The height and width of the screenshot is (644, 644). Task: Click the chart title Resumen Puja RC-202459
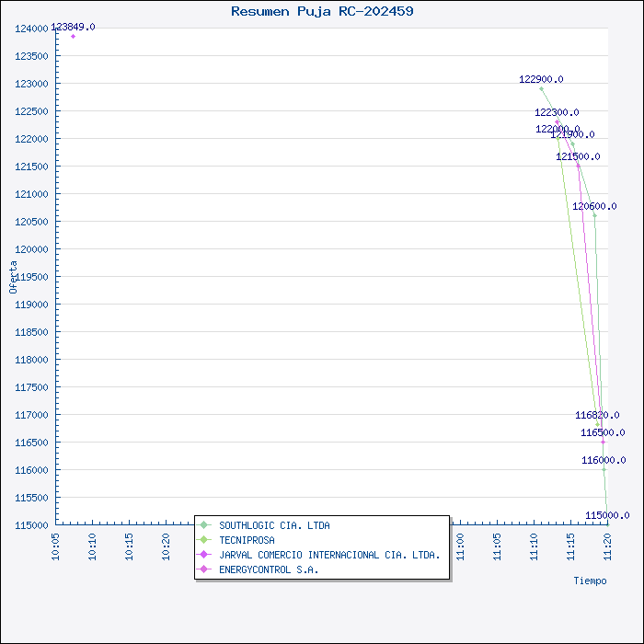pyautogui.click(x=322, y=11)
